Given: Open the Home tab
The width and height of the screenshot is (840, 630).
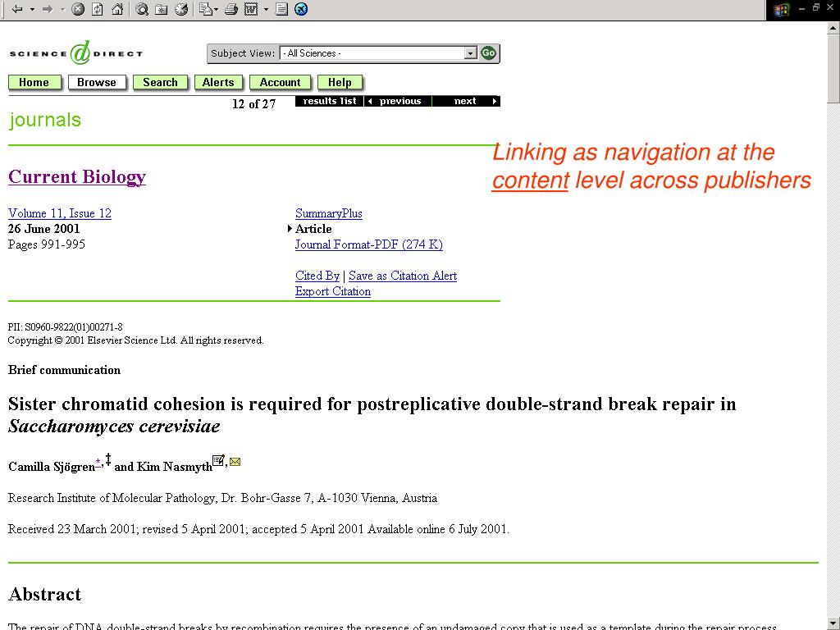Looking at the screenshot, I should (x=34, y=83).
